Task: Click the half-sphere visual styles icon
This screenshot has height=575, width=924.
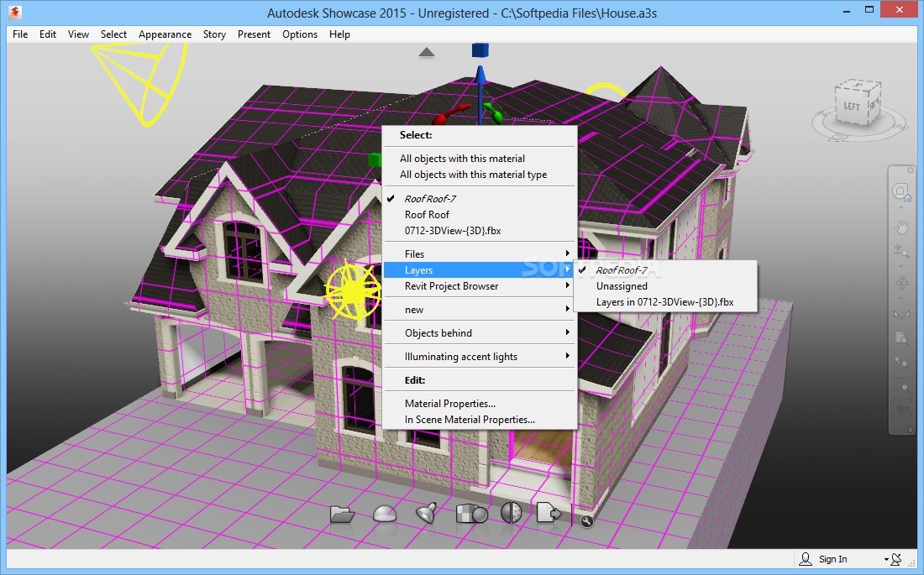Action: tap(511, 513)
